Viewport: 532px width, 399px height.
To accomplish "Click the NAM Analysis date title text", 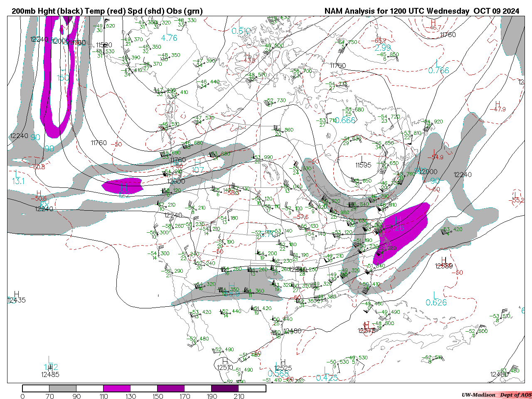I will 421,11.
